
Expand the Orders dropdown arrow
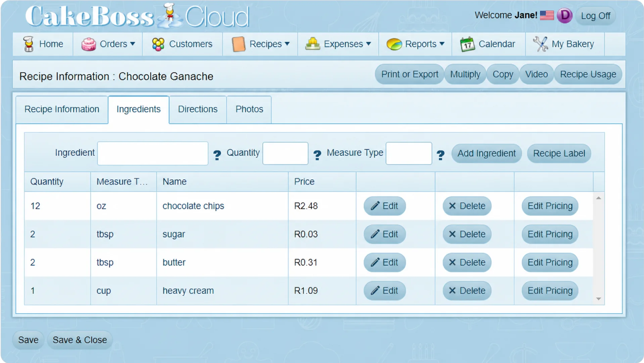(x=133, y=44)
